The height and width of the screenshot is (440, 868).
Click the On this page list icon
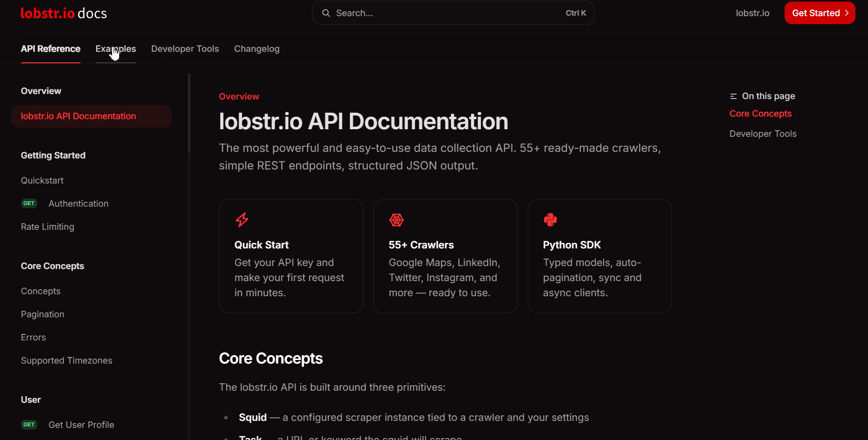point(733,96)
